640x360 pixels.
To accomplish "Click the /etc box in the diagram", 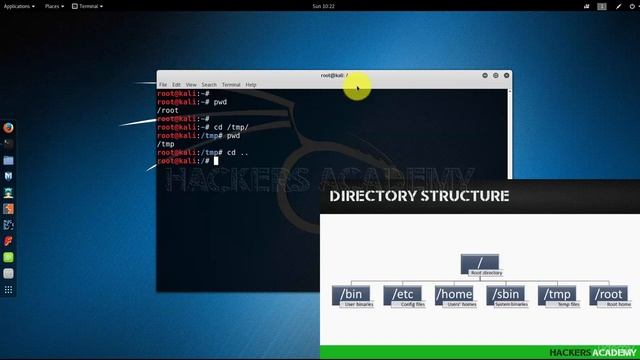I will 402,296.
